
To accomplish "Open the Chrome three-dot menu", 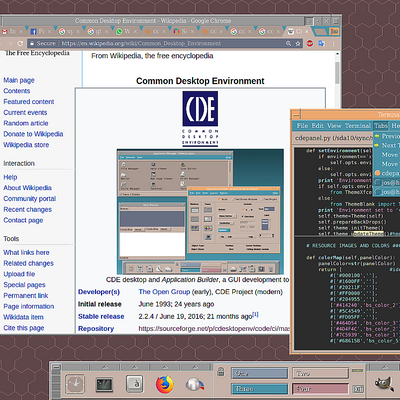I will click(x=333, y=43).
